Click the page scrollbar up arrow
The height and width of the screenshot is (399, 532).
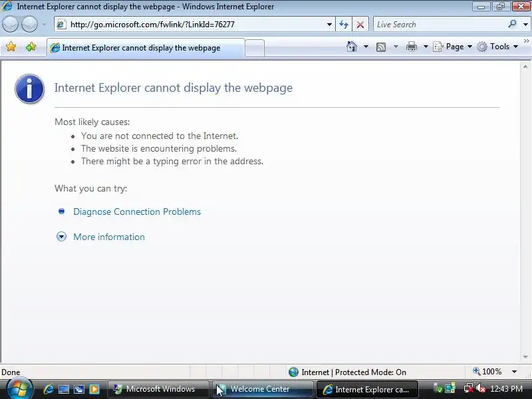coord(525,67)
